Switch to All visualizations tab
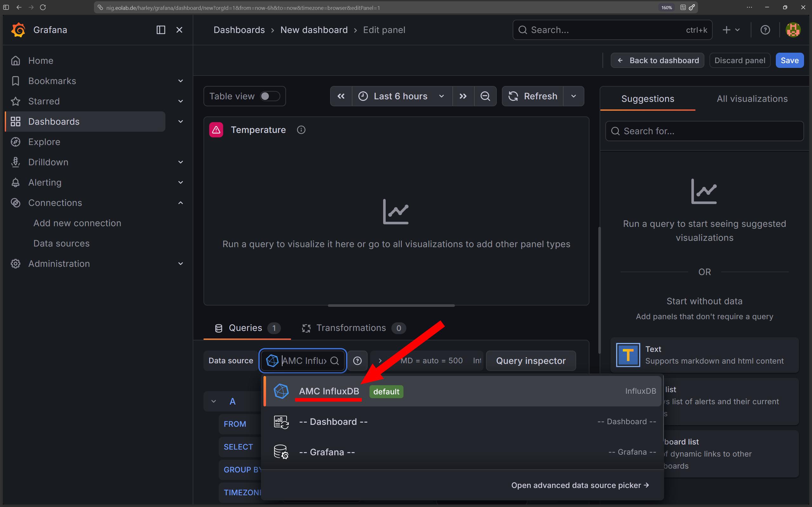Screen dimensions: 812x507 pos(752,99)
